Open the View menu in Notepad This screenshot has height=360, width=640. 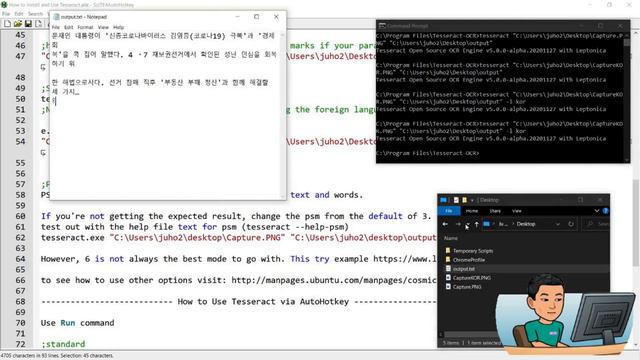click(x=103, y=27)
